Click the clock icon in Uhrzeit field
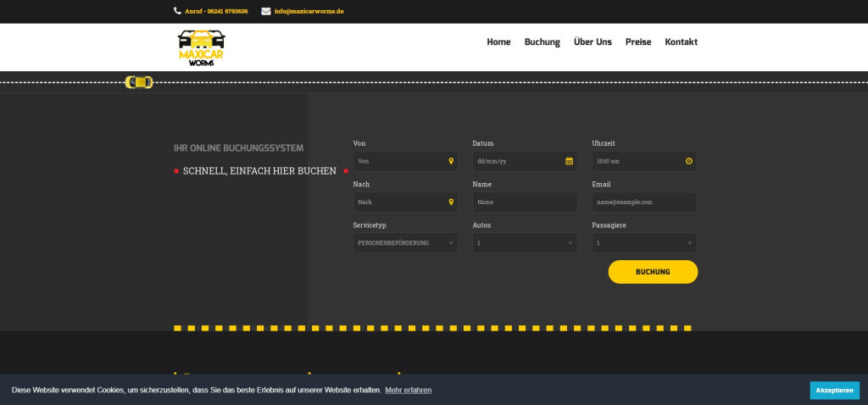Screen dimensions: 868x405 tap(689, 161)
